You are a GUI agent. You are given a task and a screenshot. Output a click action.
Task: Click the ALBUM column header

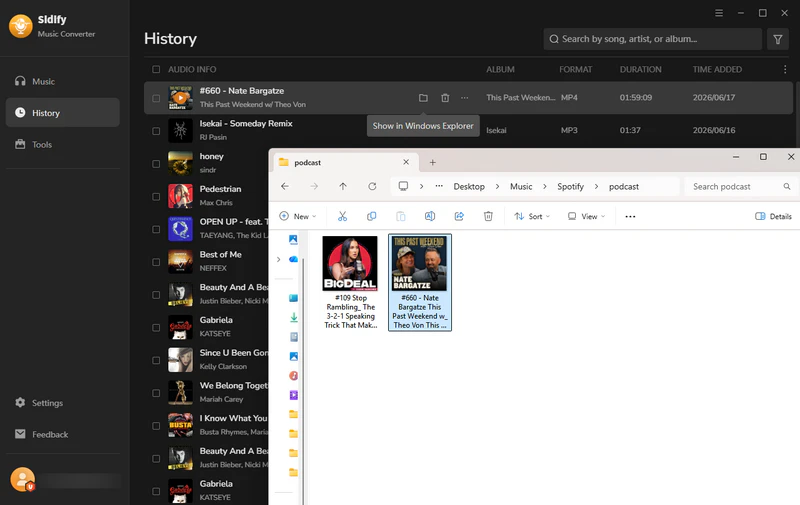point(500,69)
